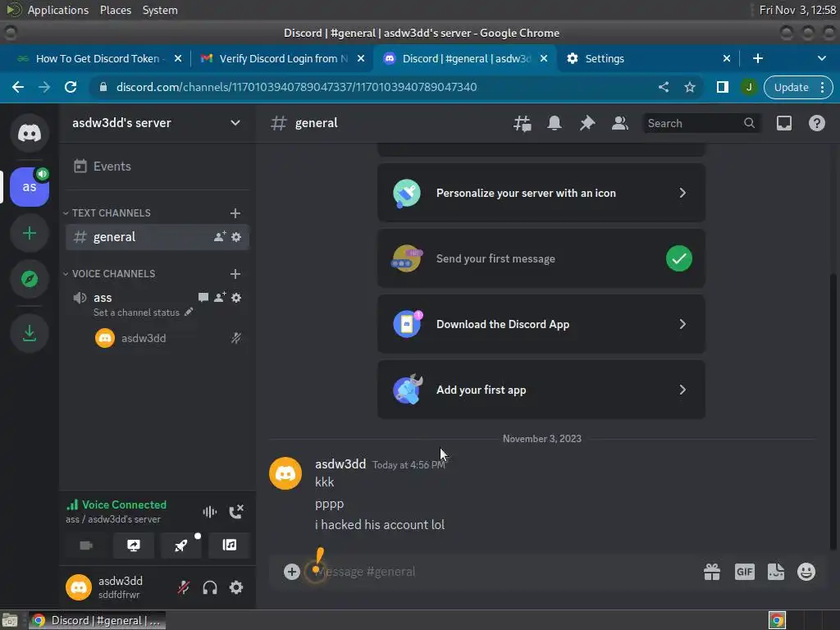
Task: Disconnect from voice call
Action: click(236, 512)
